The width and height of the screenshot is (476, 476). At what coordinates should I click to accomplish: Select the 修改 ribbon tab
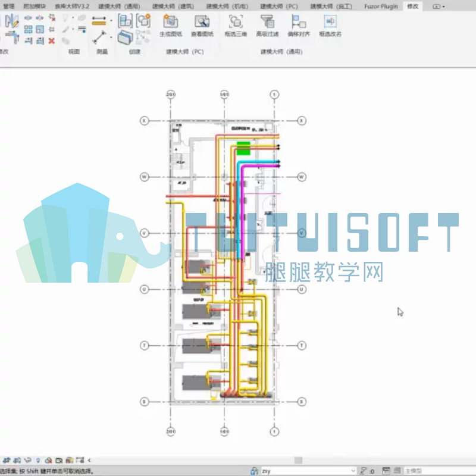click(412, 6)
